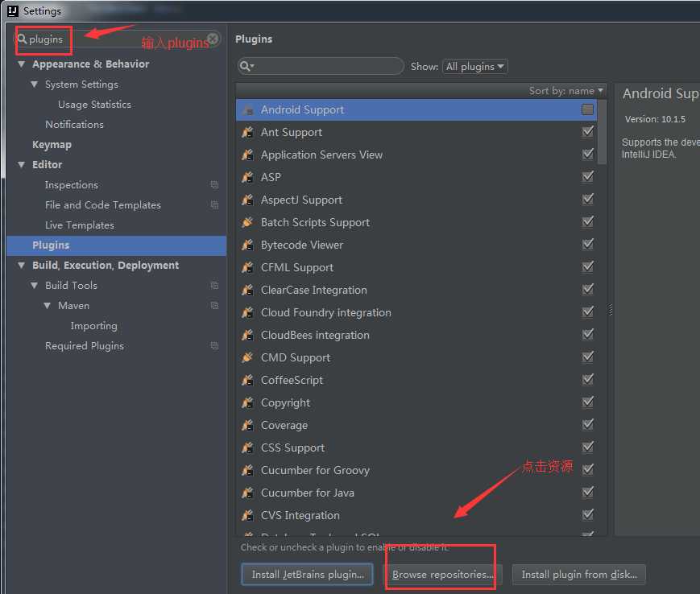Open Live Templates settings
This screenshot has height=594, width=700.
click(80, 225)
